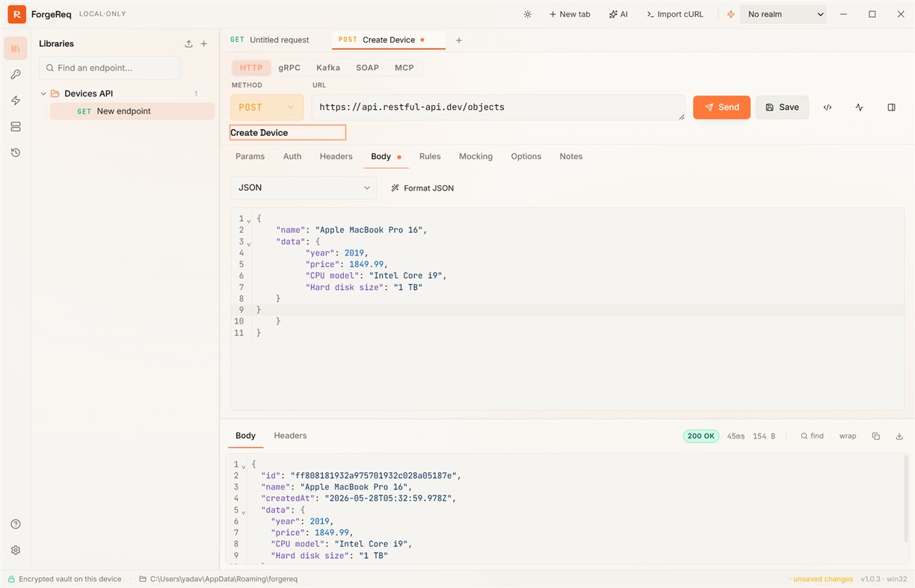Screen dimensions: 915x588
Task: Open the JSON body type dropdown
Action: 304,188
